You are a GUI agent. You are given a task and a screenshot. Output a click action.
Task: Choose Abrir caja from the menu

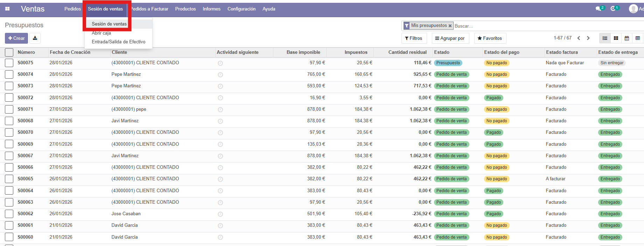[101, 33]
